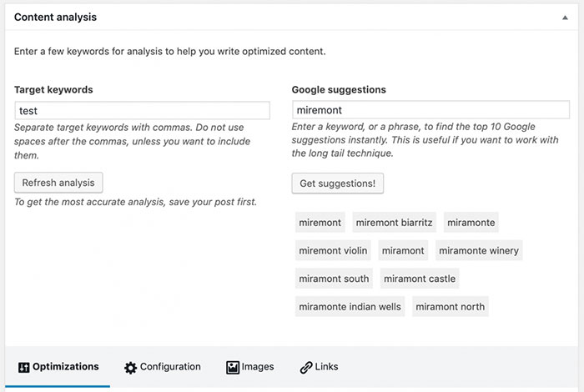Switch to the Images tab
Viewport: 584px width, 392px height.
(251, 367)
